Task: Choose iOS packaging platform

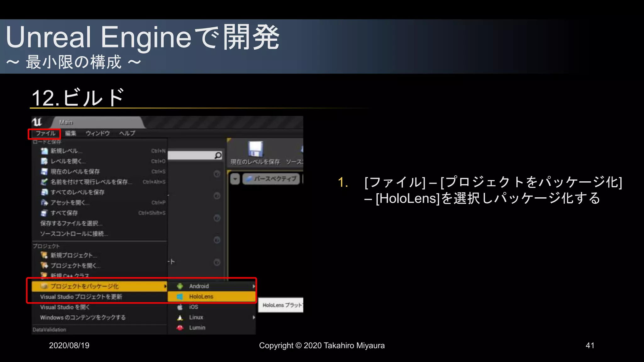Action: pos(212,307)
